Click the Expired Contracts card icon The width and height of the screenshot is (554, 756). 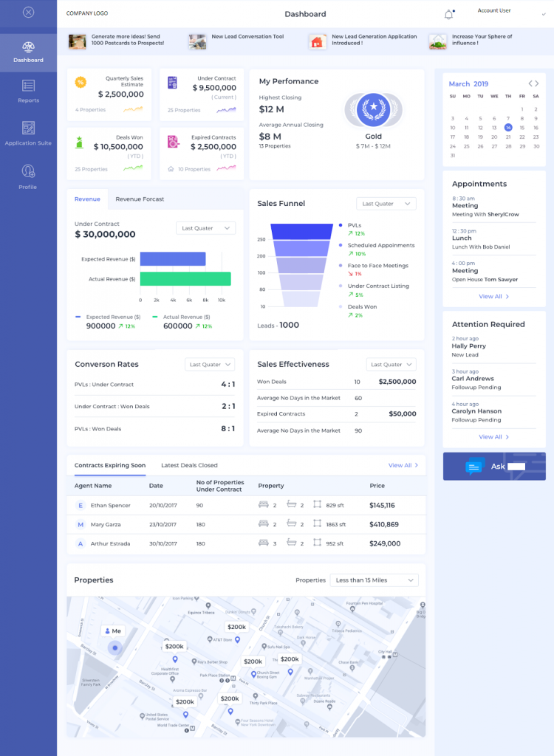tap(172, 141)
